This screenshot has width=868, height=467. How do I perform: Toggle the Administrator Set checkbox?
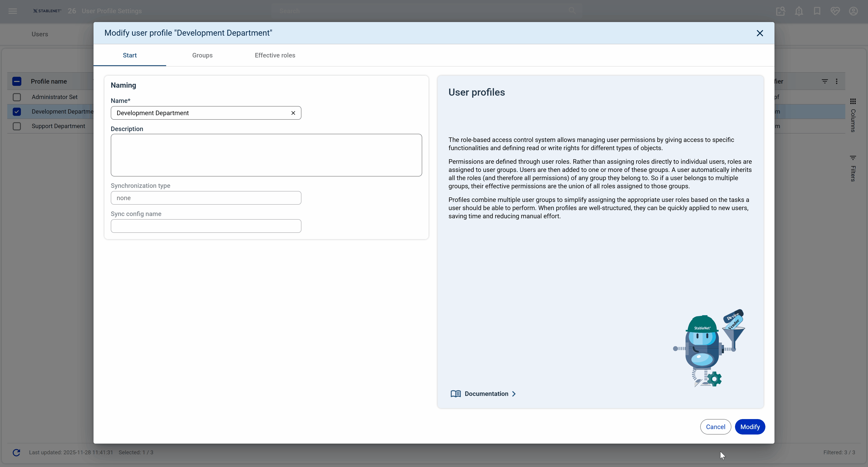pyautogui.click(x=17, y=97)
